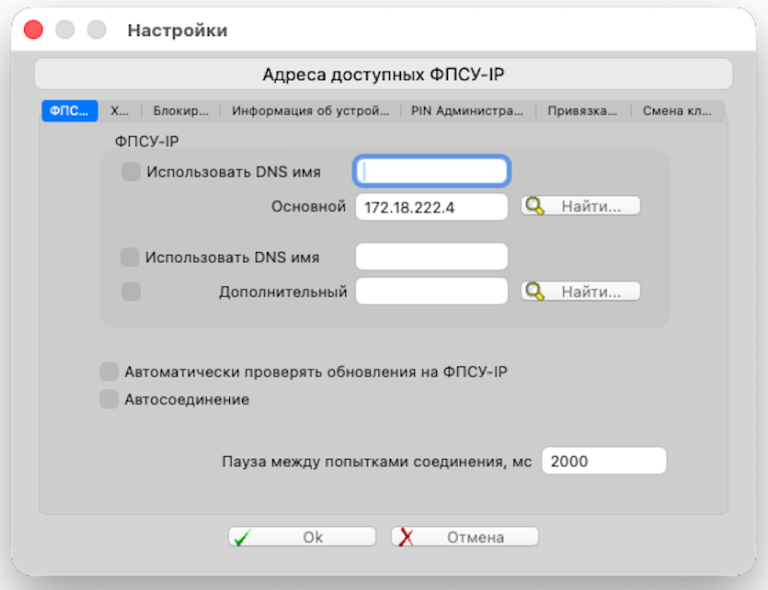Click the Найти... button next to Основной
This screenshot has height=590, width=768.
click(x=580, y=206)
